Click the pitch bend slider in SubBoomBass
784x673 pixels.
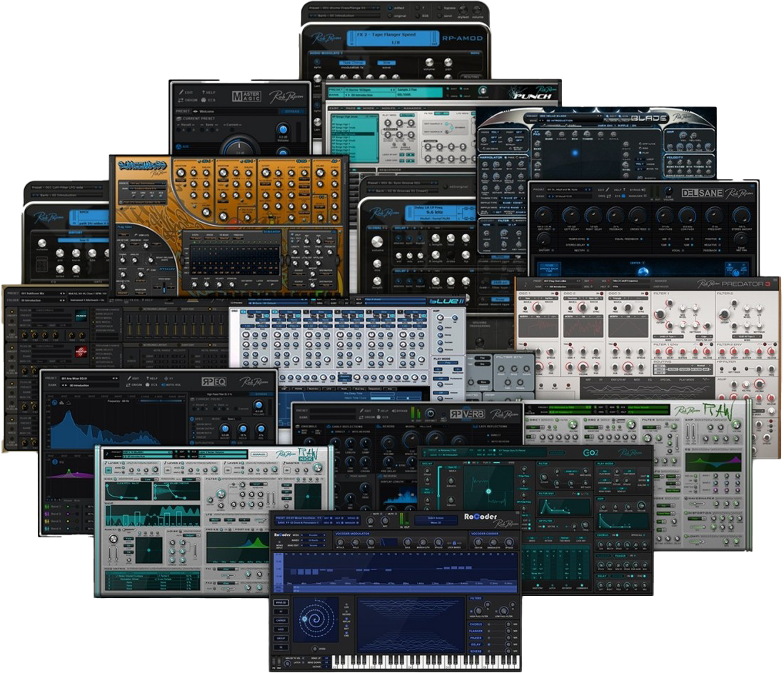163,289
